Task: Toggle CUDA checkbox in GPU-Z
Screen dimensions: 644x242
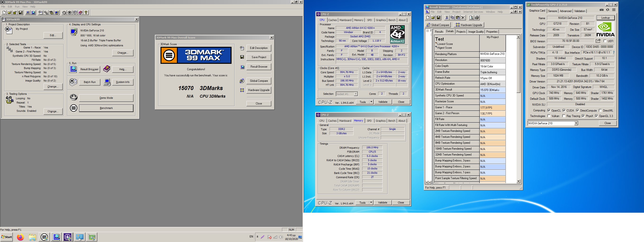Action: click(564, 111)
